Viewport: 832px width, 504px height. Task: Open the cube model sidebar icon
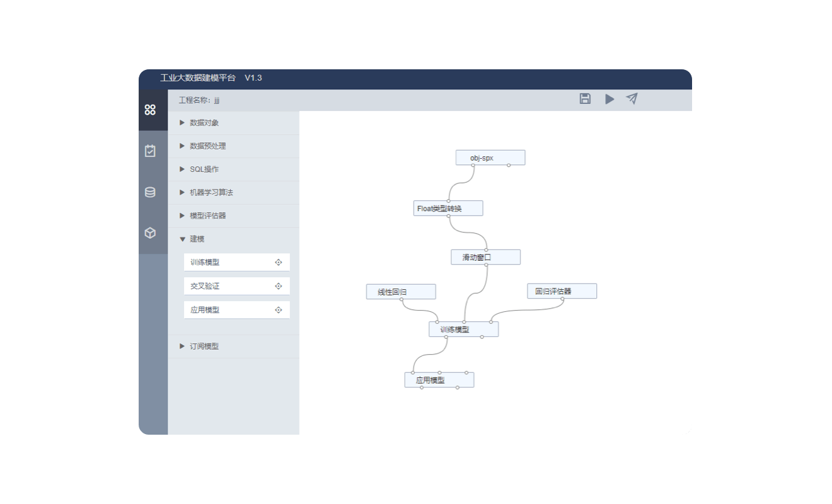(150, 233)
